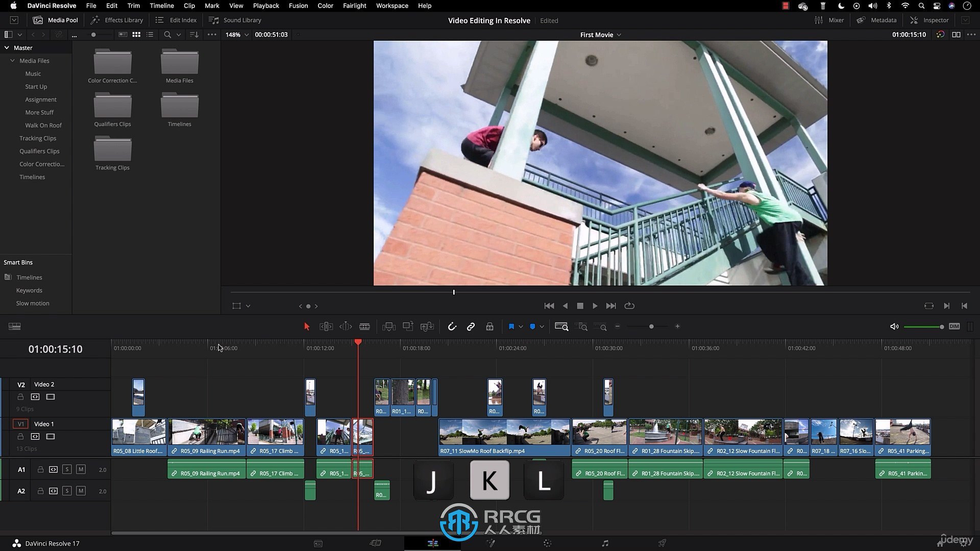Click the linked selection chain icon

[x=471, y=327]
